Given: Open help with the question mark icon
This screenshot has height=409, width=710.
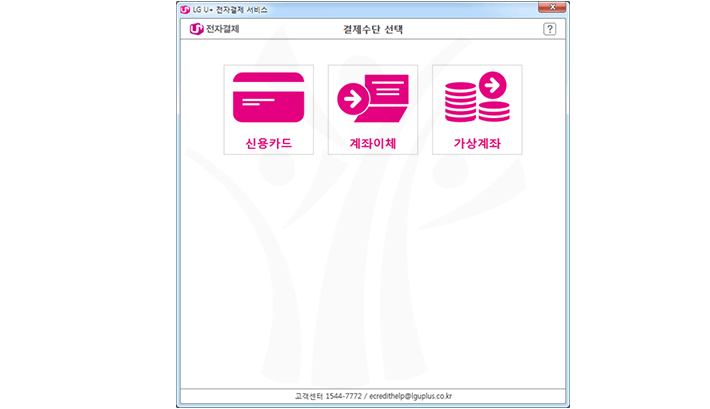Looking at the screenshot, I should coord(549,29).
